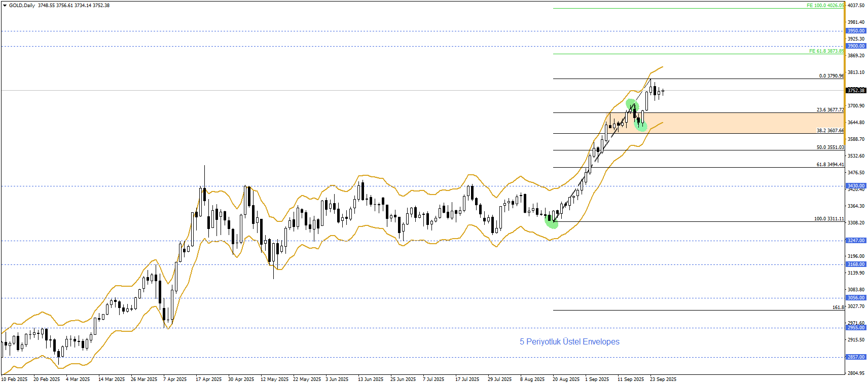Screen dimensions: 868x385
Task: Select the blue 3950.00 horizontal line tag
Action: point(856,31)
